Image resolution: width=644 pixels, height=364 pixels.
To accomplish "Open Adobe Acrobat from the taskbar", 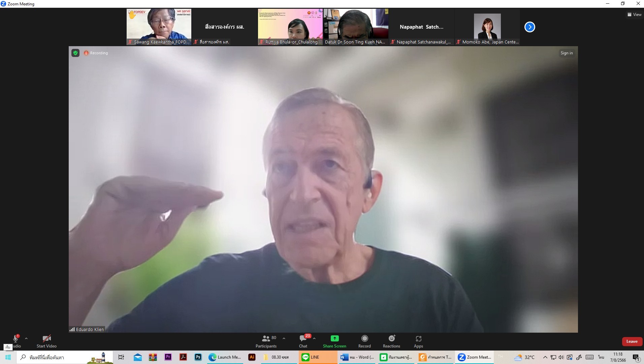I will coord(183,357).
